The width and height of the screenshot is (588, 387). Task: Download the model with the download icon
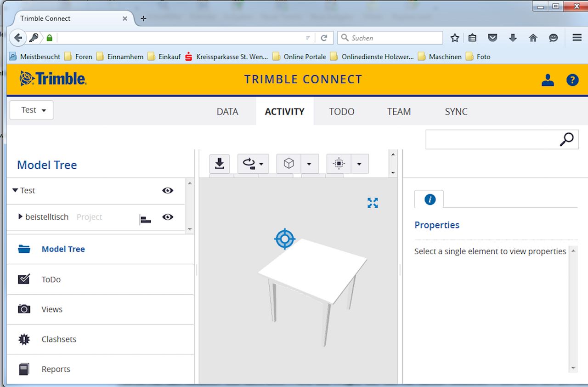pos(219,164)
